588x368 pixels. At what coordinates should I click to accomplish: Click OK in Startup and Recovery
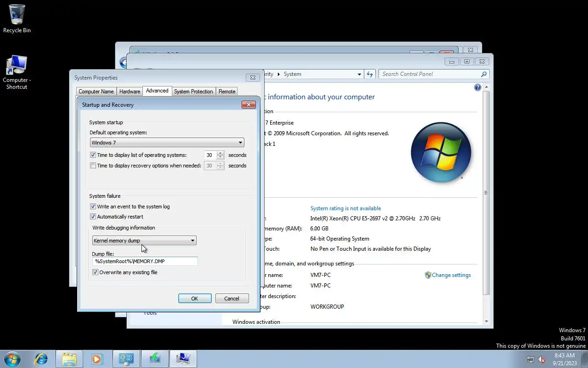coord(195,299)
